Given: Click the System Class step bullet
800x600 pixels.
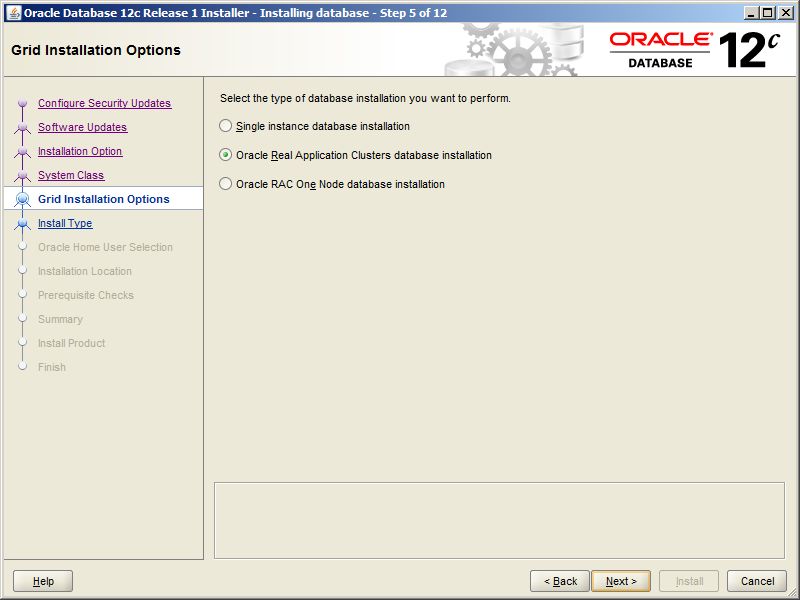Looking at the screenshot, I should (x=22, y=175).
